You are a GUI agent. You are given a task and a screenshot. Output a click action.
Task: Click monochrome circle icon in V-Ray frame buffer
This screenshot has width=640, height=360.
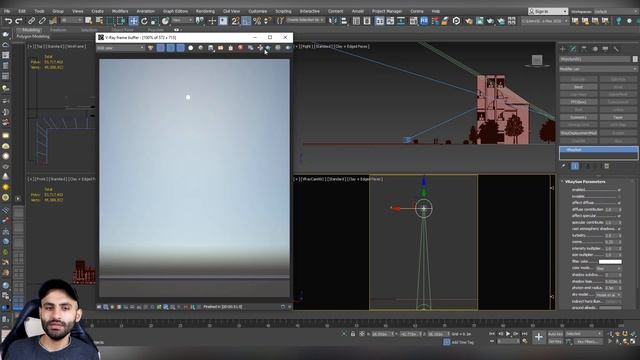coord(200,48)
